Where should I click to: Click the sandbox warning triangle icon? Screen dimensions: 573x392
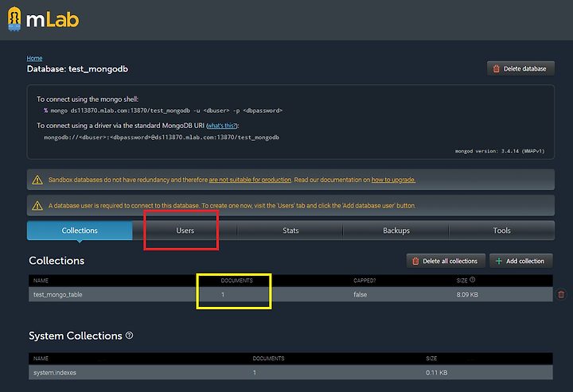37,180
